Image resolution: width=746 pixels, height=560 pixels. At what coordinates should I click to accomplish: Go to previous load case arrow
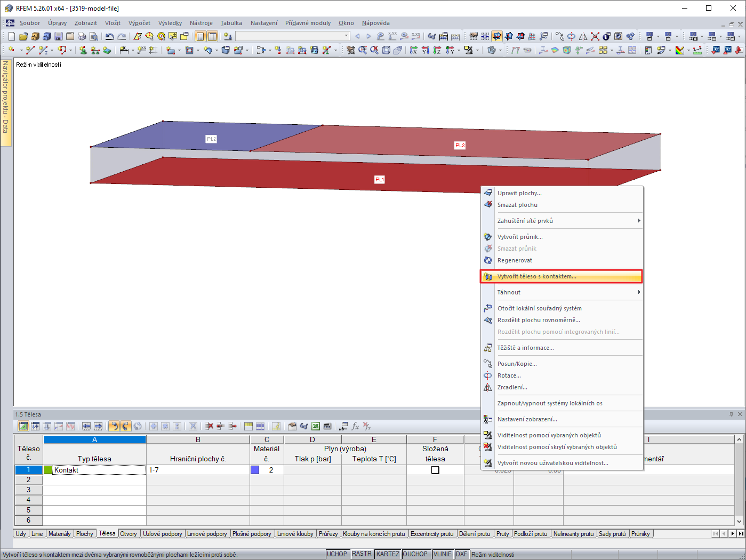point(357,36)
